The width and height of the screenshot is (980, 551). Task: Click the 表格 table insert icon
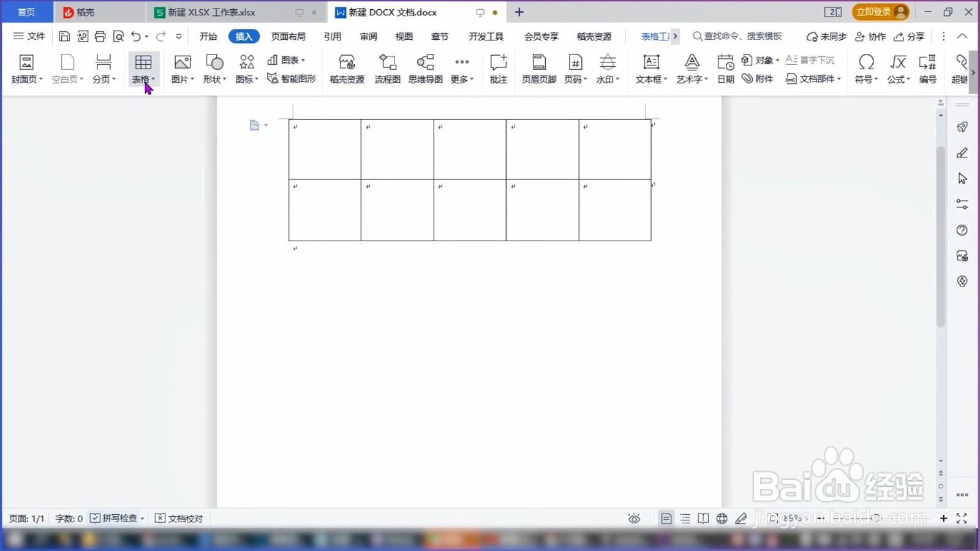[143, 62]
